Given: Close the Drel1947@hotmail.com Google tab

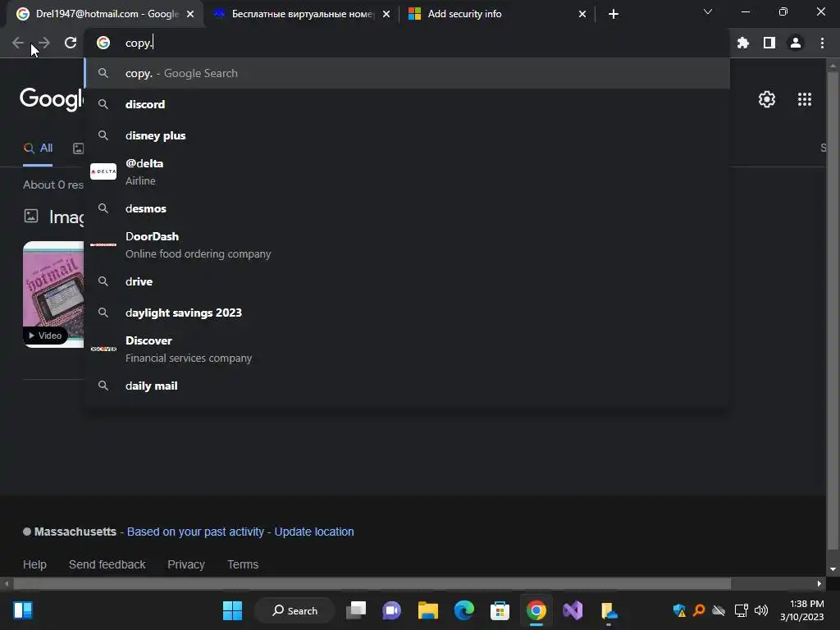Looking at the screenshot, I should [190, 14].
